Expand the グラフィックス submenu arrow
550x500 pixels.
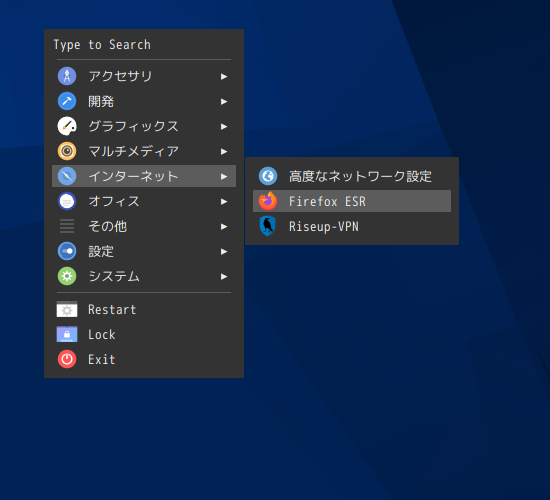click(x=224, y=127)
